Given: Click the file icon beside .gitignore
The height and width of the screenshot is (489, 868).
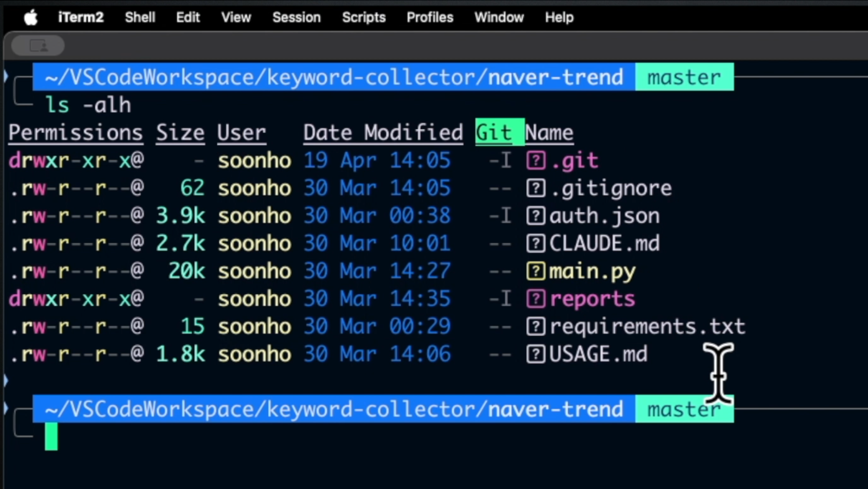Looking at the screenshot, I should 536,188.
